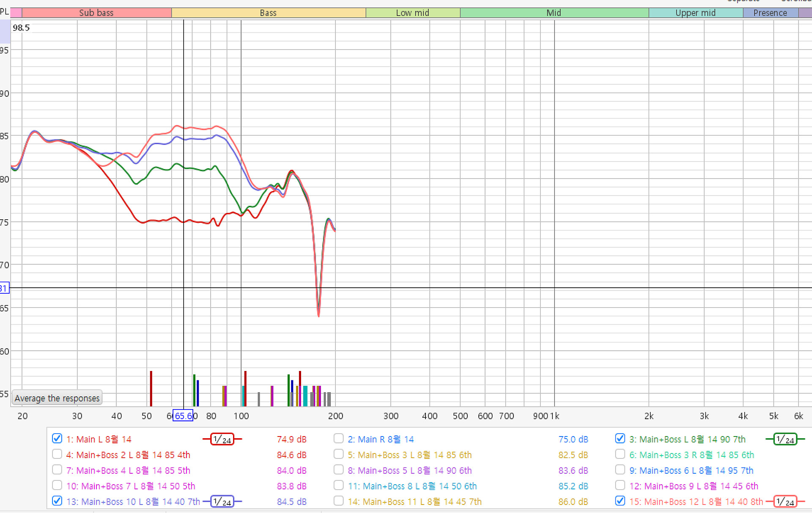This screenshot has height=513, width=812.
Task: Click the 85.2 dB value for trace 11
Action: pos(573,486)
